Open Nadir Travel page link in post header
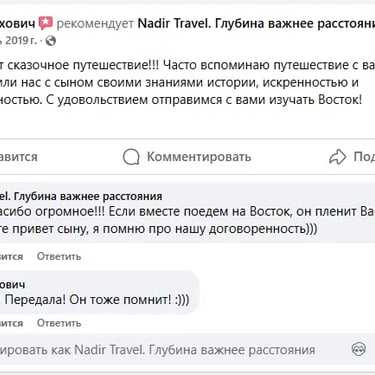Viewport: 375px width, 375px height. (x=256, y=24)
